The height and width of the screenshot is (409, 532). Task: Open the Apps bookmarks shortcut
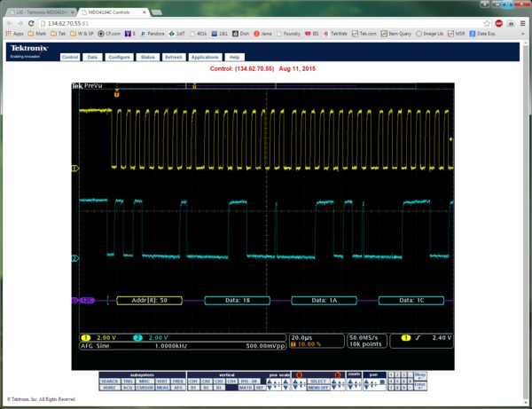pyautogui.click(x=14, y=34)
